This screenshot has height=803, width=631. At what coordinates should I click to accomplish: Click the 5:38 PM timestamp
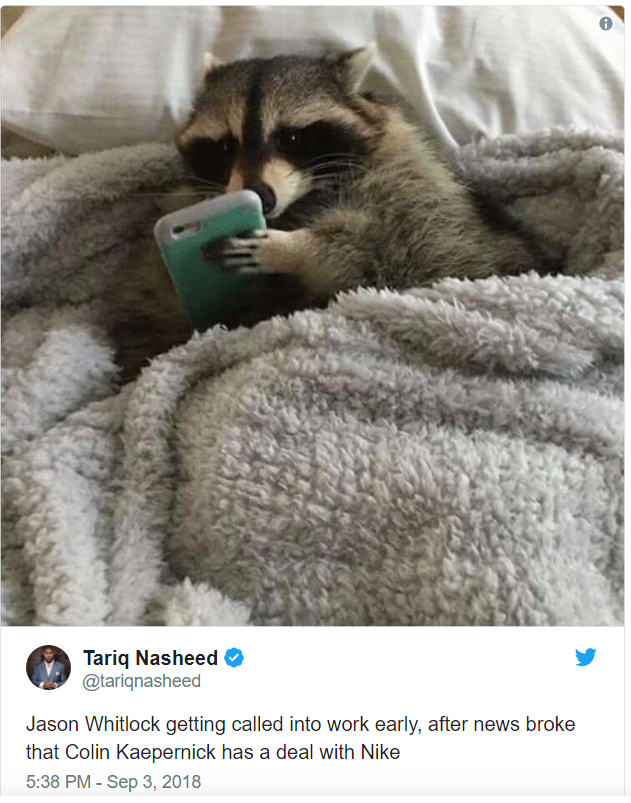tap(58, 782)
